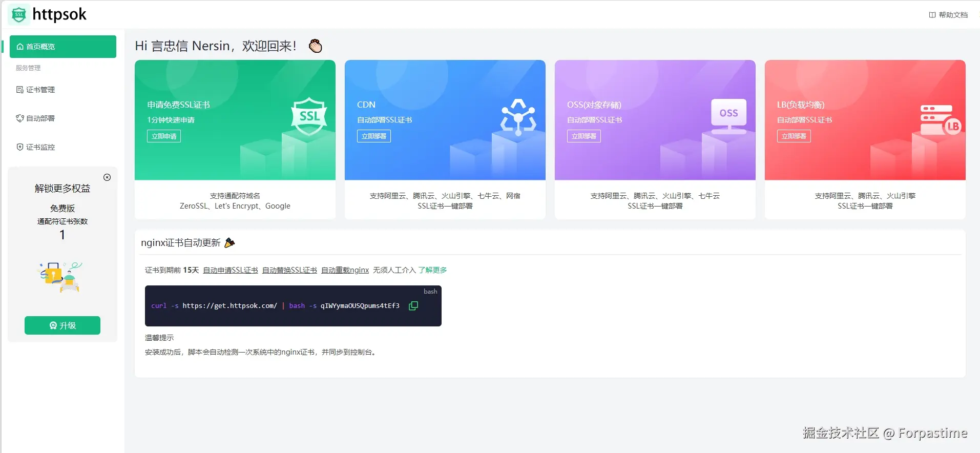This screenshot has height=453, width=980.
Task: Click the OSS monitor icon on purple card
Action: (x=728, y=116)
